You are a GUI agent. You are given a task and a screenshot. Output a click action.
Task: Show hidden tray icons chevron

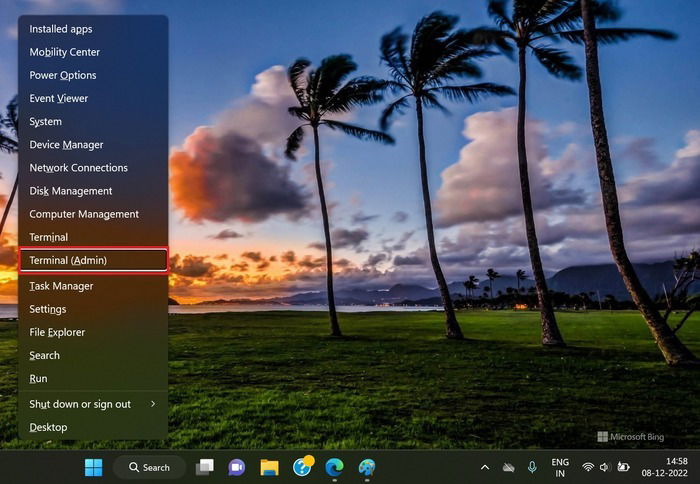(x=485, y=467)
